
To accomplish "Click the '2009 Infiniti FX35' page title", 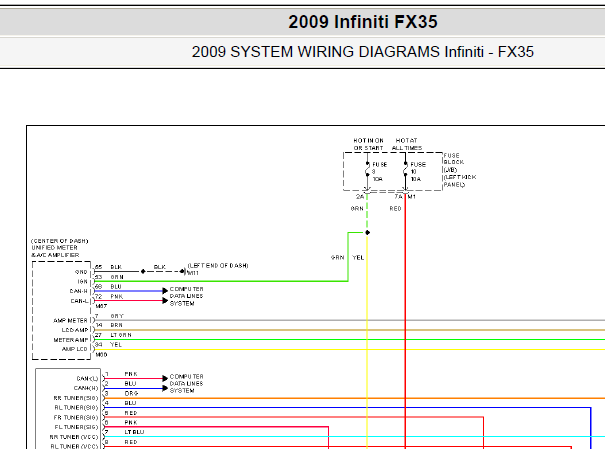I will click(363, 22).
